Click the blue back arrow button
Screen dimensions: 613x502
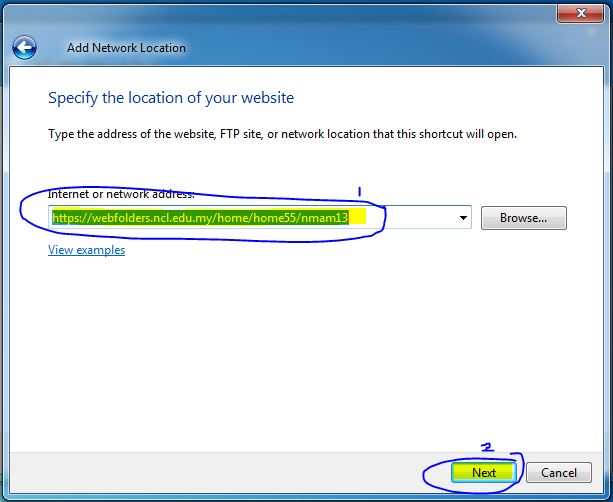[24, 47]
